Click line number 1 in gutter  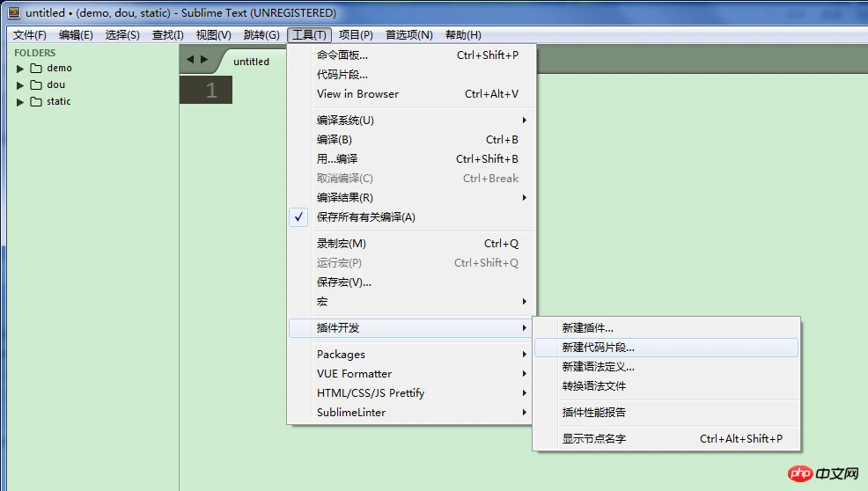(x=211, y=91)
